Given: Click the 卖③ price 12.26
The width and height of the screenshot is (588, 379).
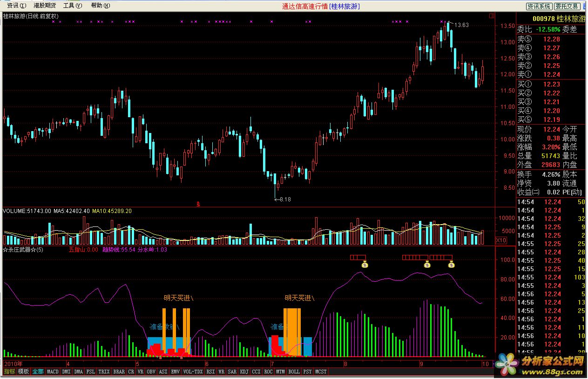Looking at the screenshot, I should click(552, 57).
